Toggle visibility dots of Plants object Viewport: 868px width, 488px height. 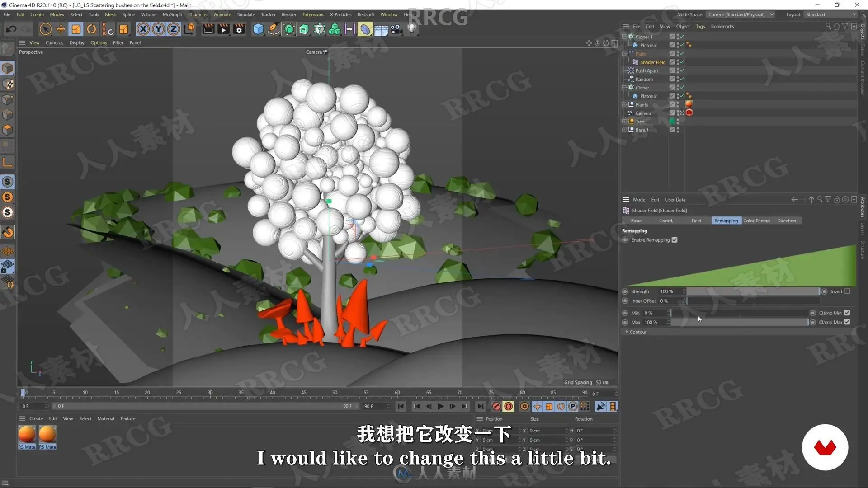[678, 104]
